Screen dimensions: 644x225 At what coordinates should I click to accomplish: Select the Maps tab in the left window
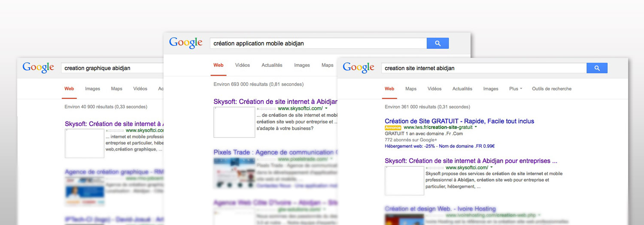[x=116, y=89]
